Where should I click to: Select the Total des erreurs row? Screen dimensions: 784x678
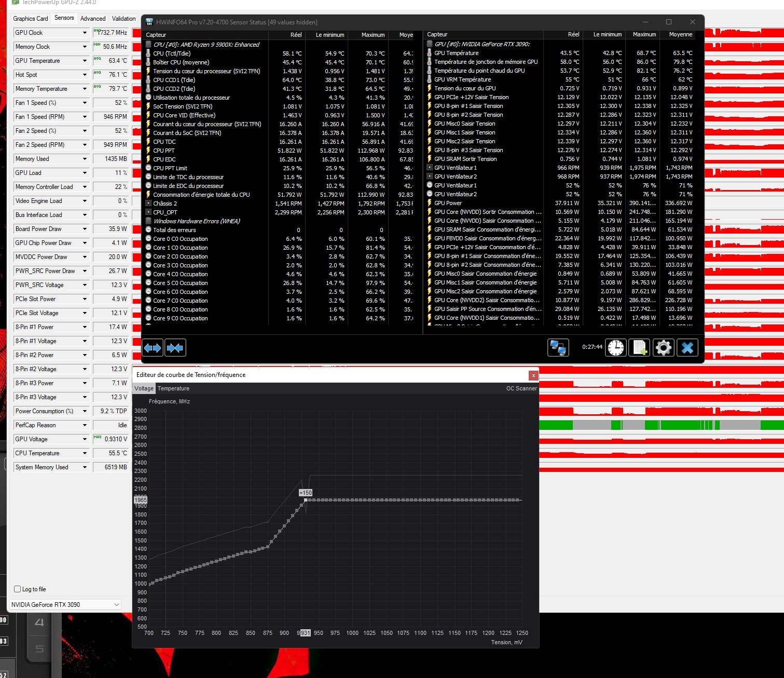(279, 230)
